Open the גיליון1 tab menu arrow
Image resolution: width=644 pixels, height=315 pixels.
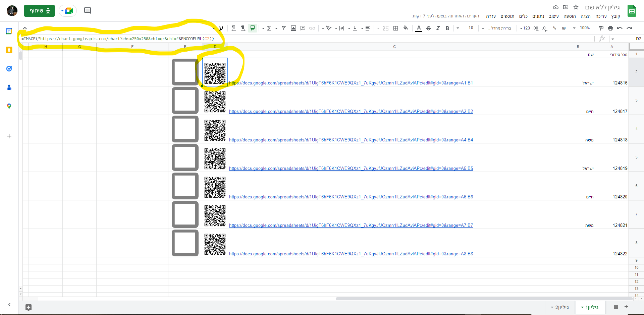[582, 307]
